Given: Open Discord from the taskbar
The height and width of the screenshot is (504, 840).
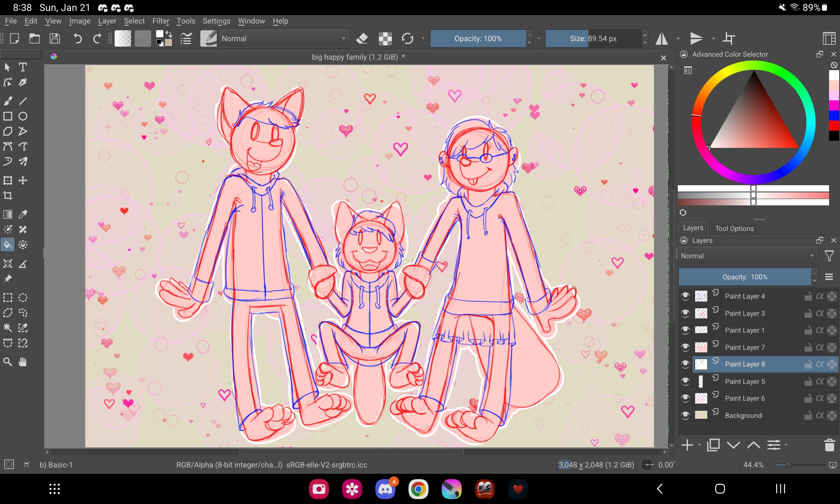Looking at the screenshot, I should pos(385,489).
